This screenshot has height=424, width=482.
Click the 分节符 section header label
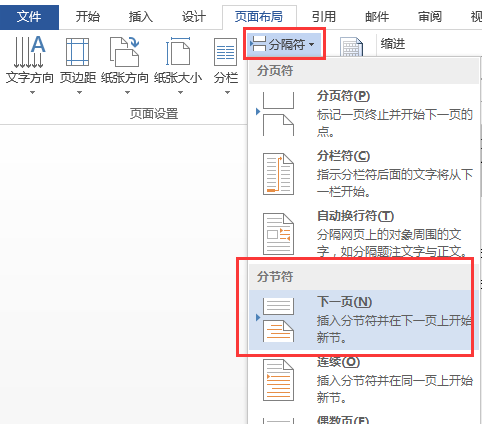point(275,277)
